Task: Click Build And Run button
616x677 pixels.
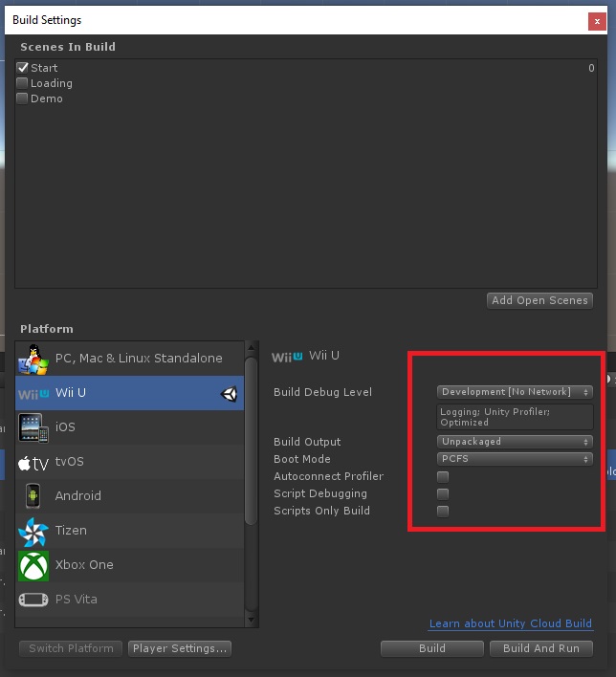Action: tap(540, 648)
